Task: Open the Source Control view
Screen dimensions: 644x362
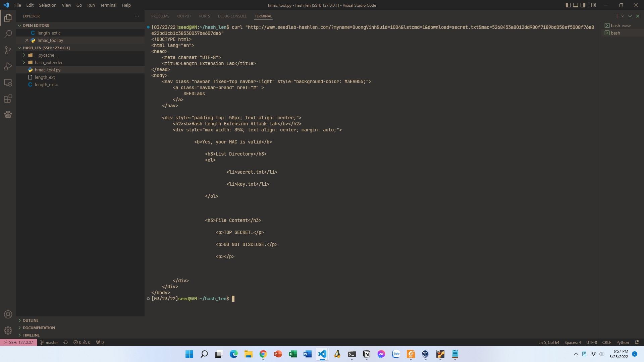Action: [8, 50]
